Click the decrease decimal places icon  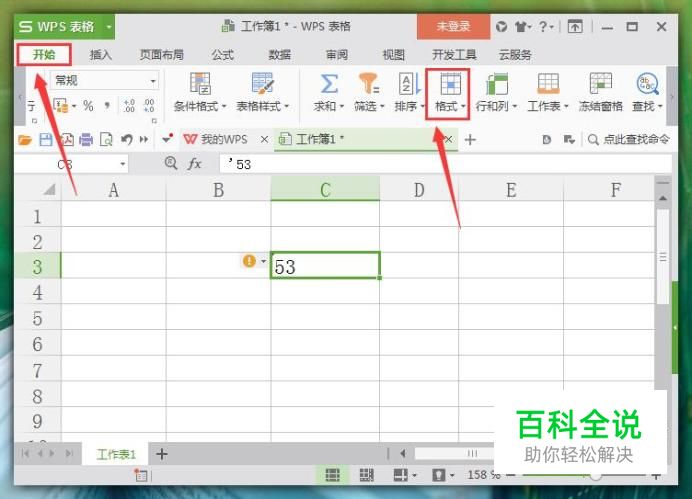click(x=149, y=106)
